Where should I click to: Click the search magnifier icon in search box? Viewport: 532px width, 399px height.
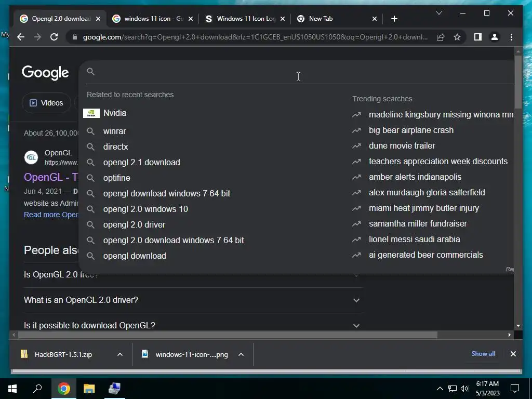(90, 72)
